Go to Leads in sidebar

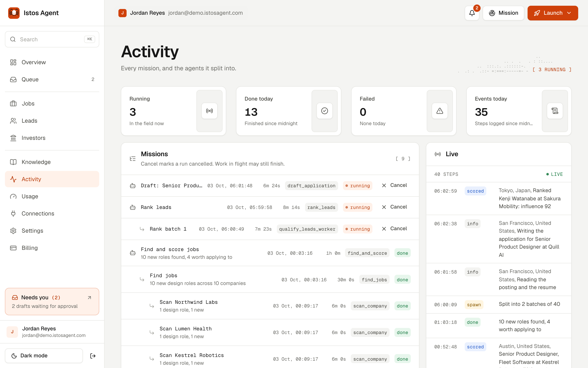point(52,121)
